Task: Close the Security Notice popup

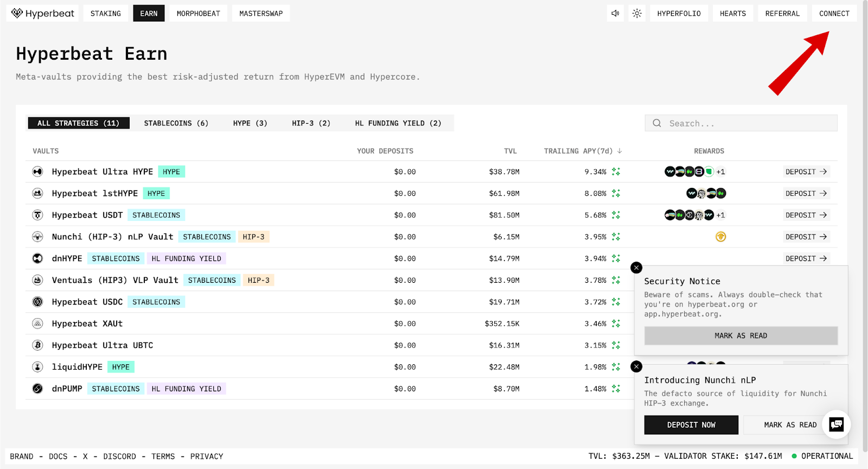Action: pos(636,267)
